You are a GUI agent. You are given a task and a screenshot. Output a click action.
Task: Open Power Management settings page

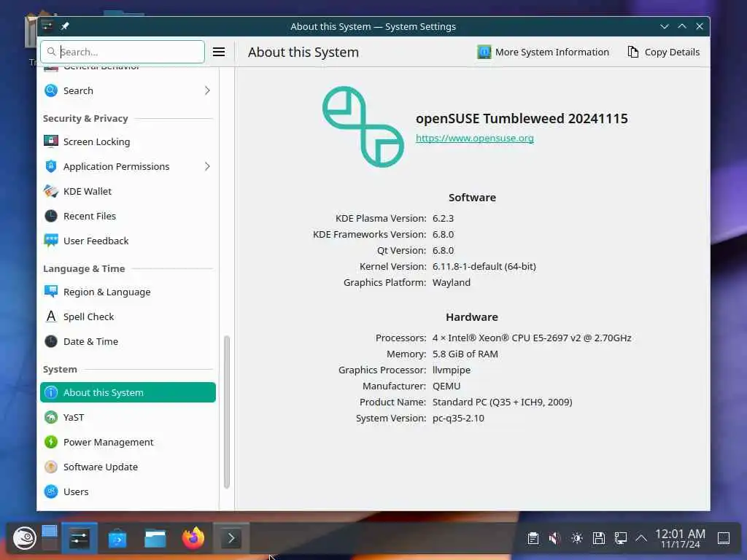coord(128,442)
